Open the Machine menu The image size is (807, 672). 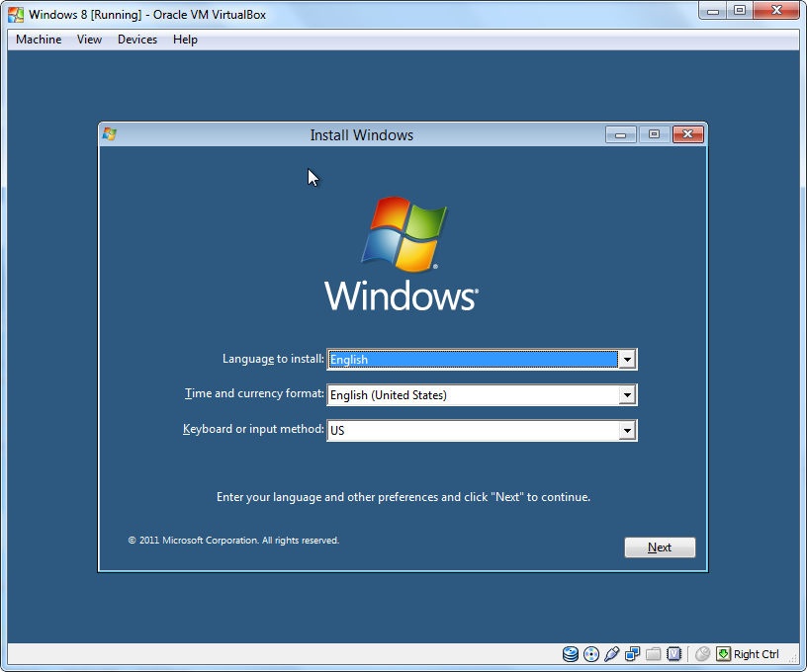39,40
